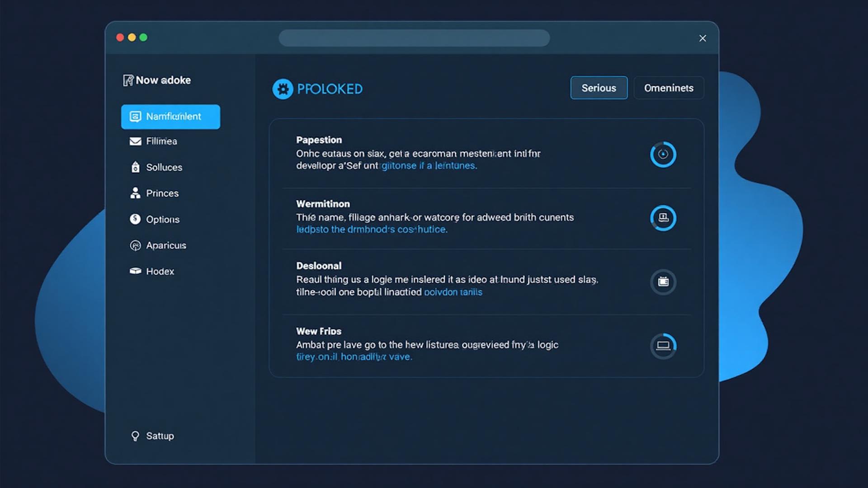Switch to the Omeninets tab
The height and width of the screenshot is (488, 868).
click(669, 88)
